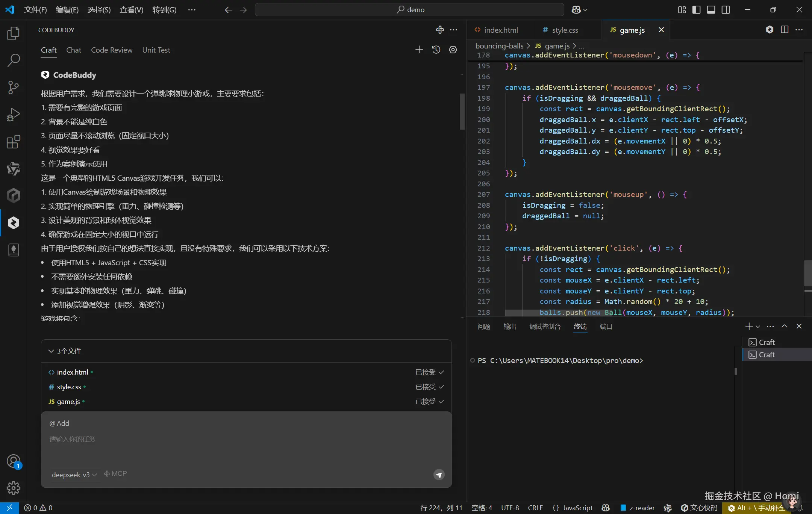
Task: Open the Explorer view in activity bar
Action: click(x=14, y=33)
